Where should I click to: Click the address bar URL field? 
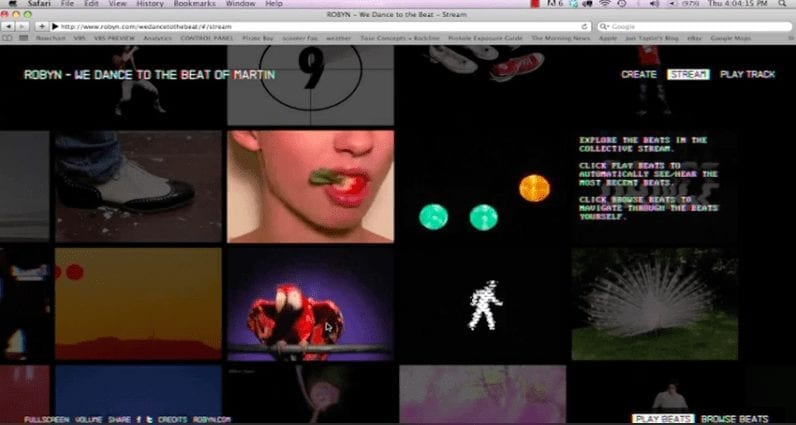tap(321, 26)
